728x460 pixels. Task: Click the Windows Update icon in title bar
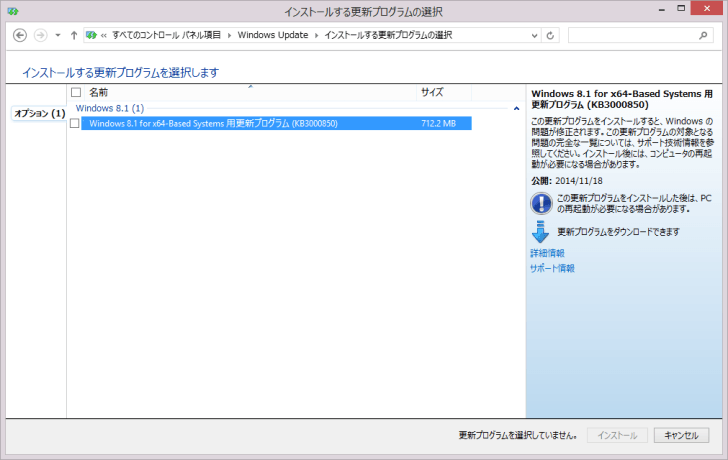click(x=12, y=11)
